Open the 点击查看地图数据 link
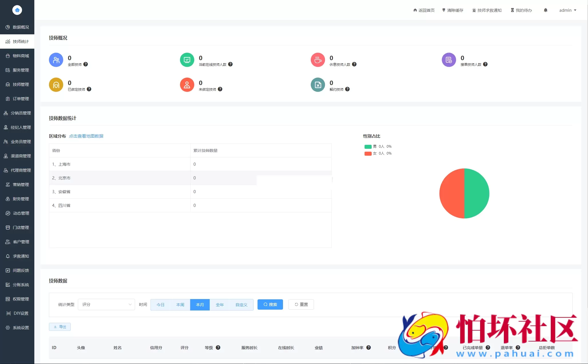Screen dimensions: 588x364 point(86,136)
